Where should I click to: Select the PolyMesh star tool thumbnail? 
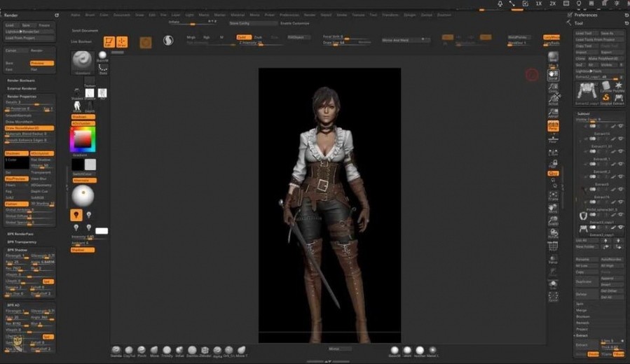tap(618, 87)
